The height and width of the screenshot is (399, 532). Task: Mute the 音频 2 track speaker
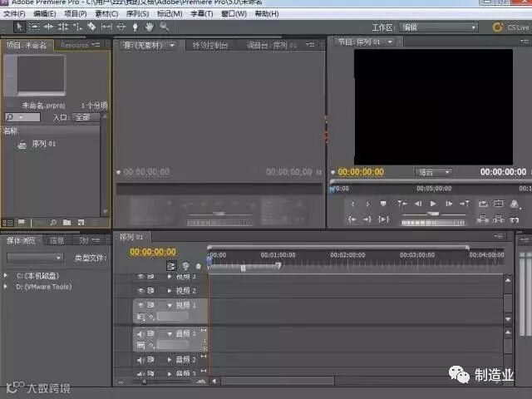pos(140,360)
